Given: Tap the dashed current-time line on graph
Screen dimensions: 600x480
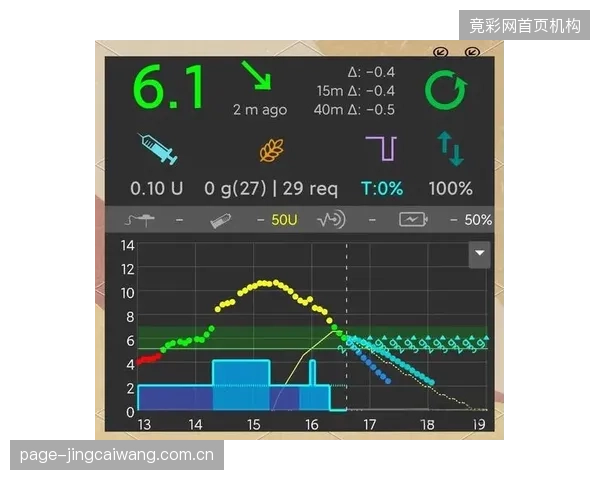Looking at the screenshot, I should 347,325.
